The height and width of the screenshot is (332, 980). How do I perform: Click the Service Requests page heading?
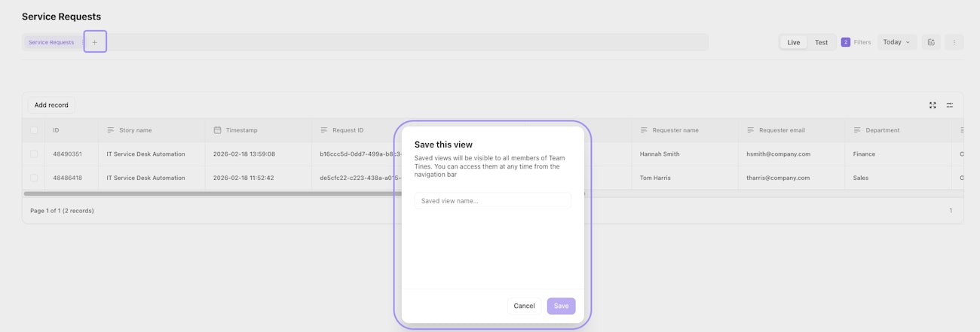(x=61, y=17)
